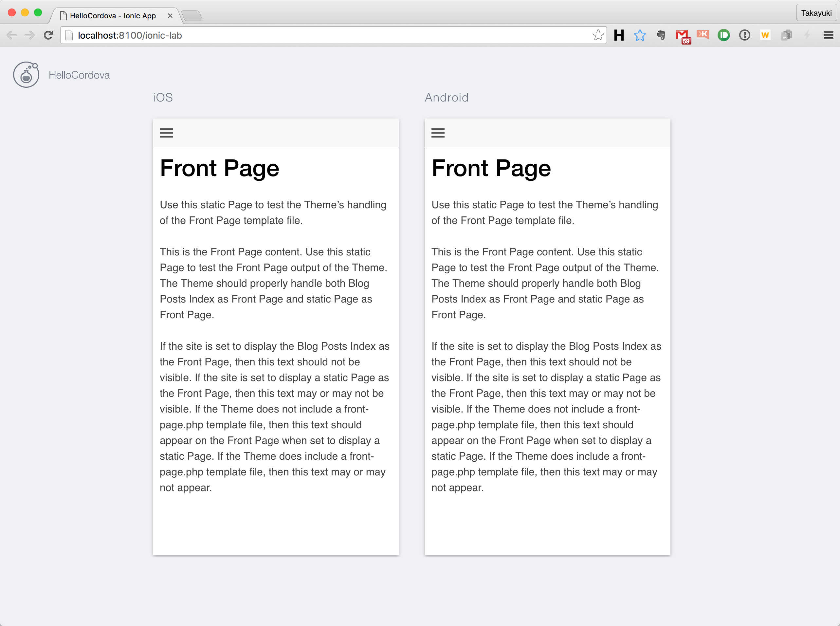
Task: Go forward using the browser forward arrow
Action: pos(29,35)
